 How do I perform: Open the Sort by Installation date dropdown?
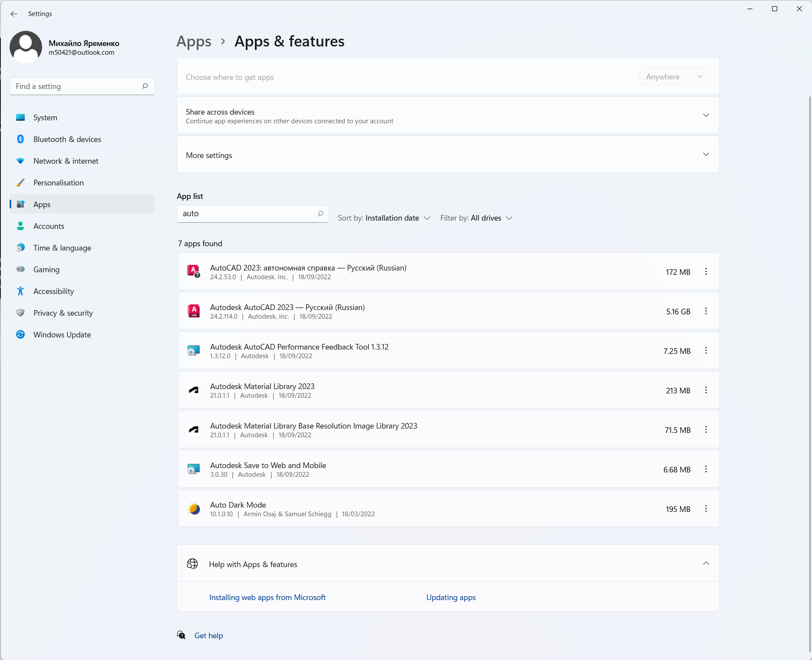[x=384, y=218]
